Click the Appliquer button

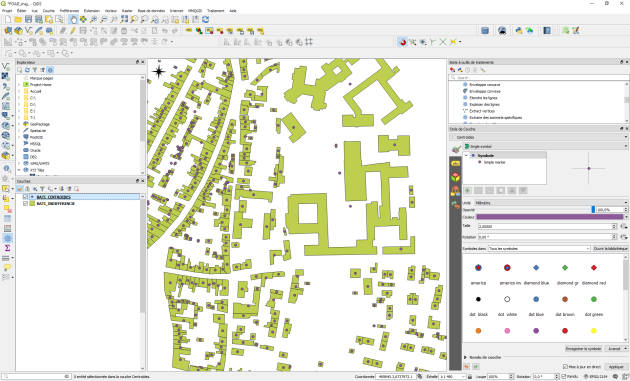coord(616,367)
